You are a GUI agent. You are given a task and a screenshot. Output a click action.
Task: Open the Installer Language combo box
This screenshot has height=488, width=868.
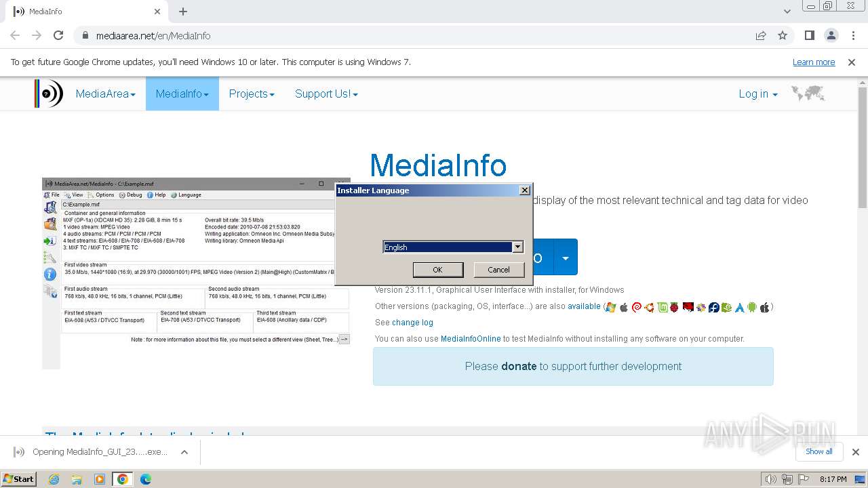coord(453,247)
